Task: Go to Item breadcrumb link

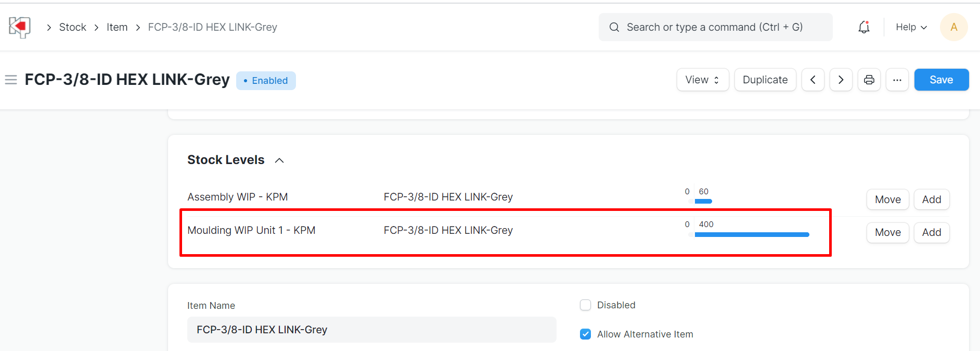Action: click(117, 27)
